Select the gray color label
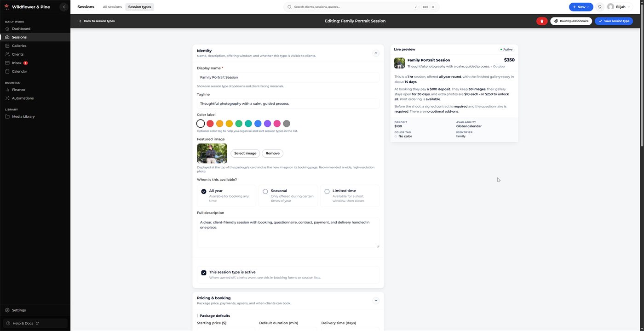This screenshot has height=331, width=644. [287, 124]
